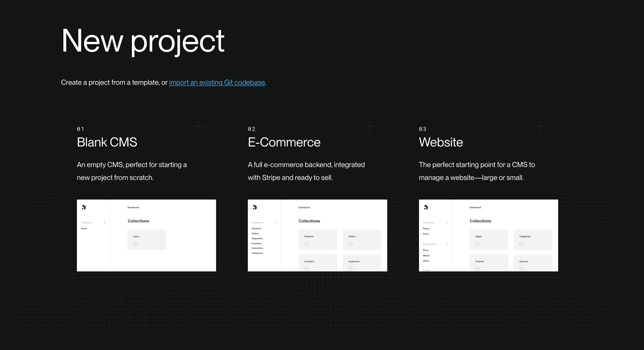This screenshot has width=644, height=350.
Task: Collapse the Collections chevron in the E-Commerce preview
Action: 276,223
